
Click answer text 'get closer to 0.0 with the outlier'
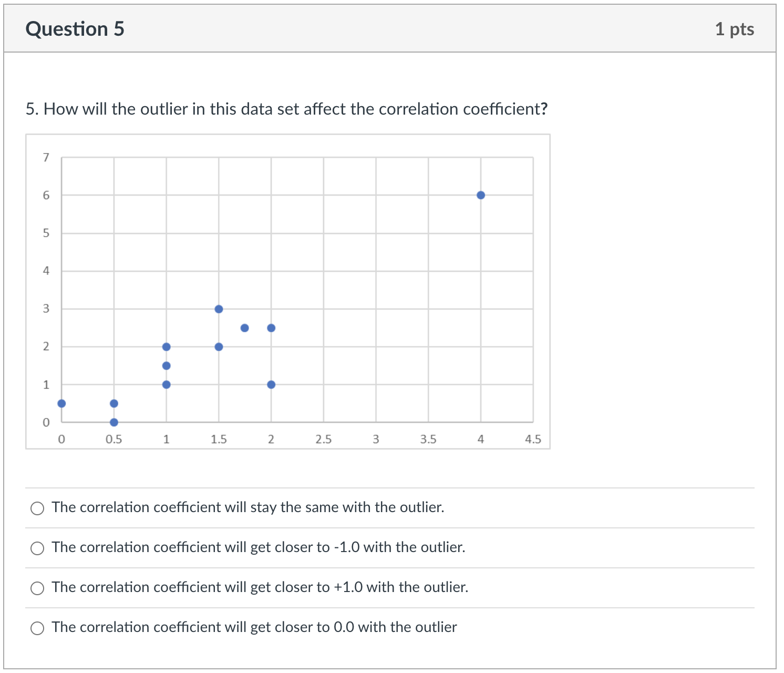click(x=354, y=627)
